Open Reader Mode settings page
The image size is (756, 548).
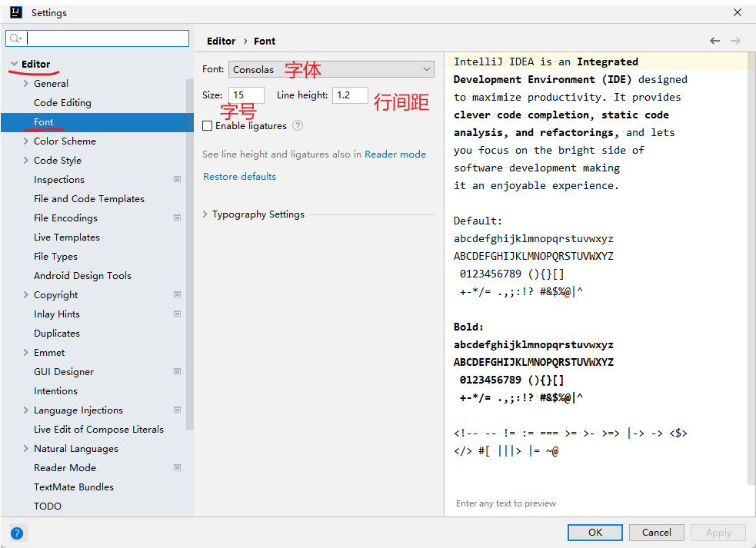click(65, 467)
